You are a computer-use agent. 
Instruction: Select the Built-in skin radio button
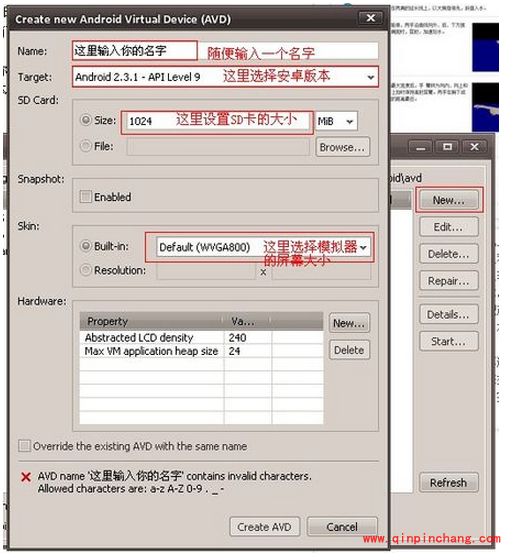click(86, 246)
